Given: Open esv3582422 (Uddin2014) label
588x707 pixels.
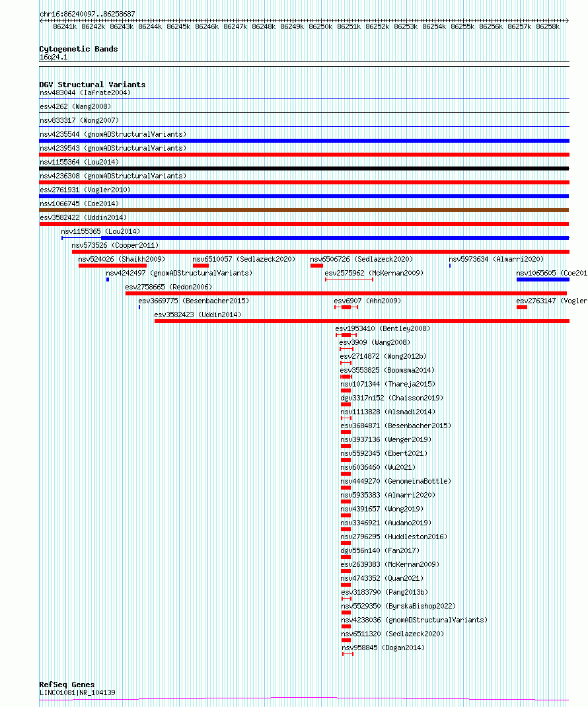Looking at the screenshot, I should tap(83, 218).
